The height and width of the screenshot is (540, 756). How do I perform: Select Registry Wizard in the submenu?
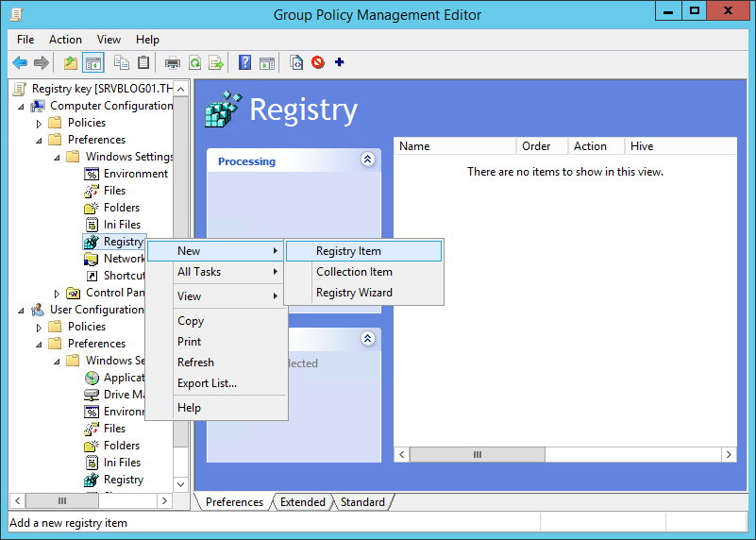pos(354,293)
